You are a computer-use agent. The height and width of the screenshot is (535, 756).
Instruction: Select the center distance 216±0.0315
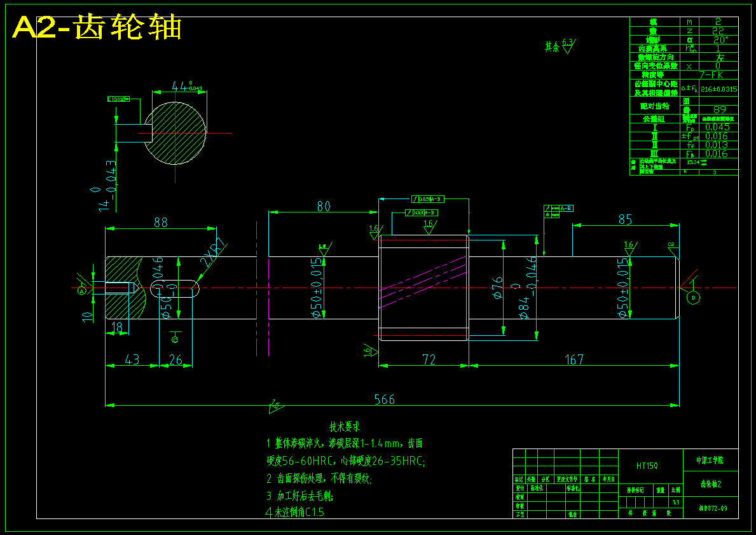coord(719,89)
